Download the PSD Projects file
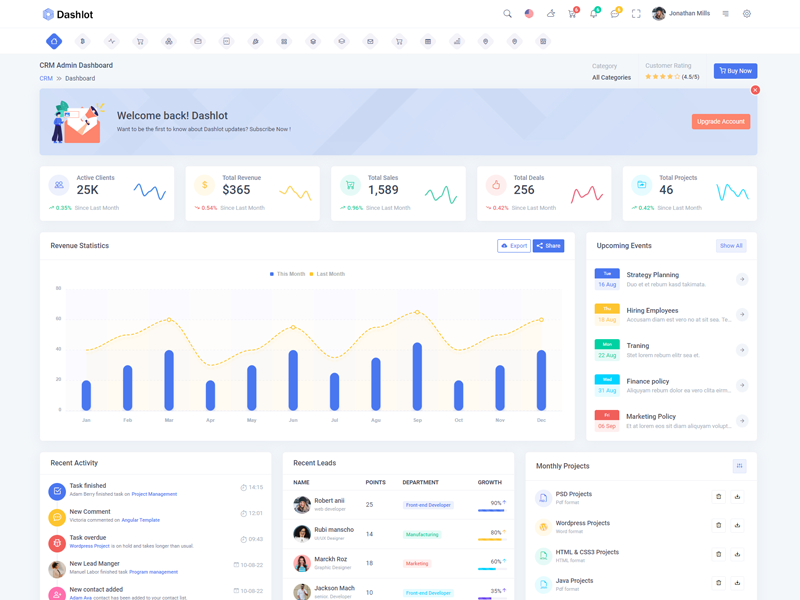Image resolution: width=800 pixels, height=600 pixels. [x=737, y=497]
